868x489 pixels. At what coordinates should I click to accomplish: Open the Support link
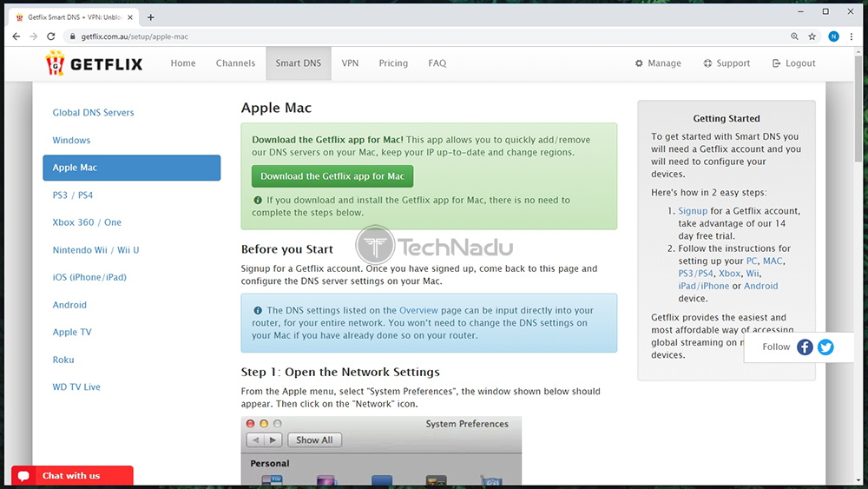pos(727,63)
